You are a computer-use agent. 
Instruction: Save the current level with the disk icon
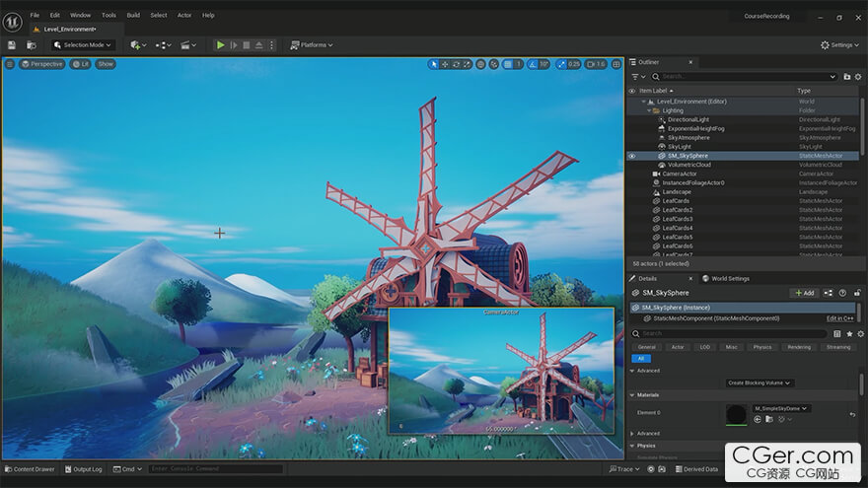pyautogui.click(x=12, y=44)
